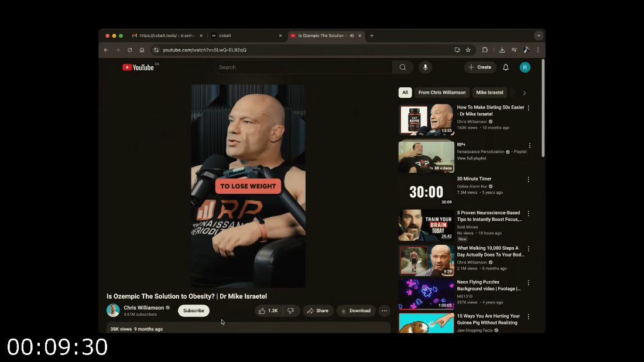
Task: Mute the tab via speaker icon
Action: tap(352, 36)
